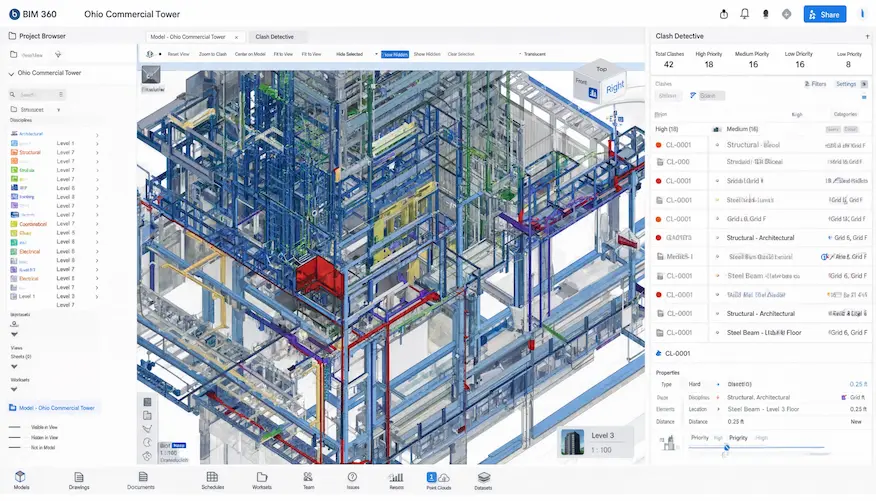Screen dimensions: 876x501
Task: Click the round icon left of Share button
Action: [x=786, y=14]
